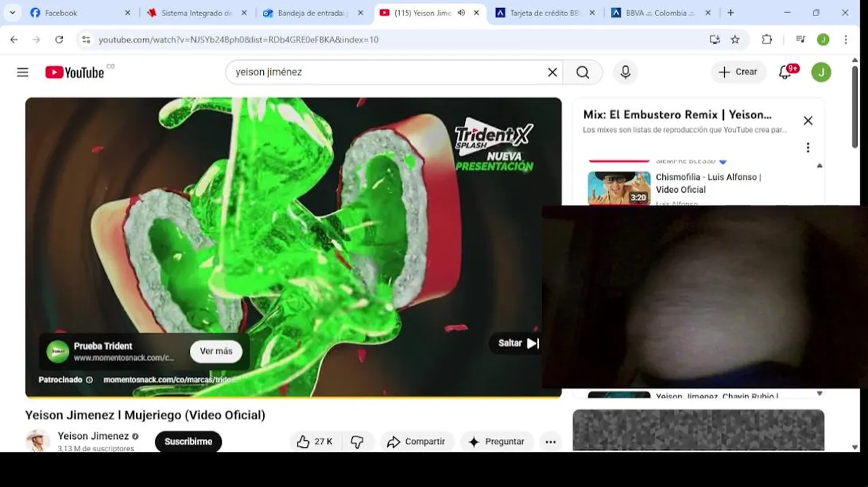Open momentosnack.com sponsored link

click(x=170, y=380)
